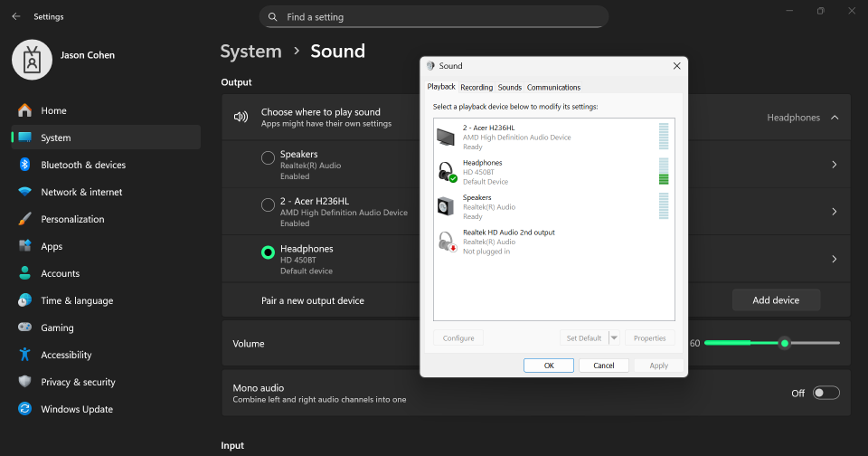
Task: Click the Headphones HD 450BT device icon
Action: (447, 172)
